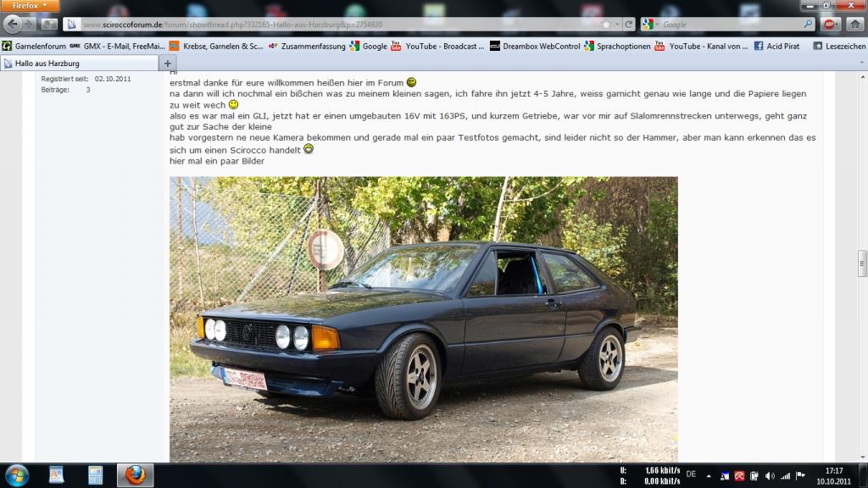Click the bookmark star in the address bar
This screenshot has height=488, width=868.
605,25
